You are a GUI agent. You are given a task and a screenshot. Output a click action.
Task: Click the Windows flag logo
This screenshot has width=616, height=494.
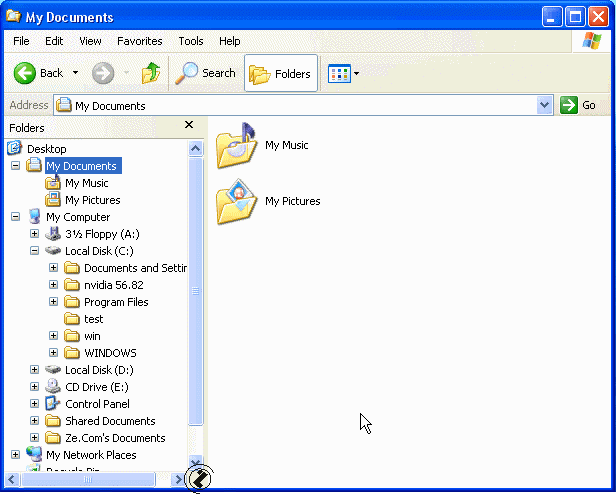[592, 41]
